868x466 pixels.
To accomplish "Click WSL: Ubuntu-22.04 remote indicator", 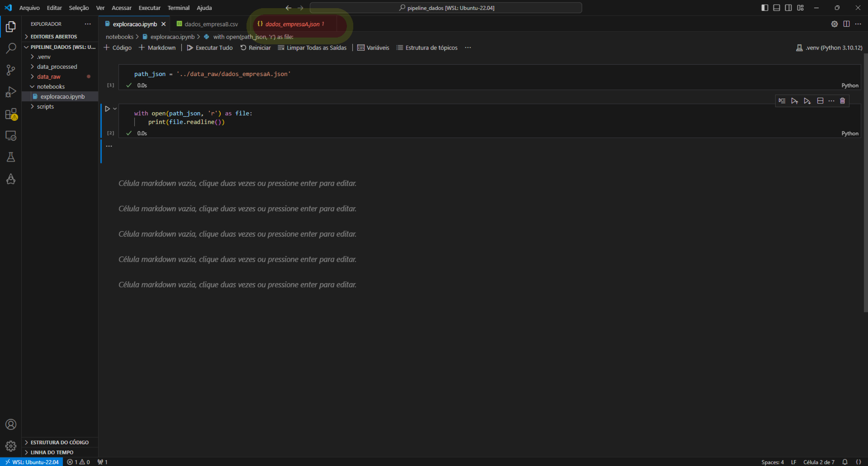I will coord(32,462).
